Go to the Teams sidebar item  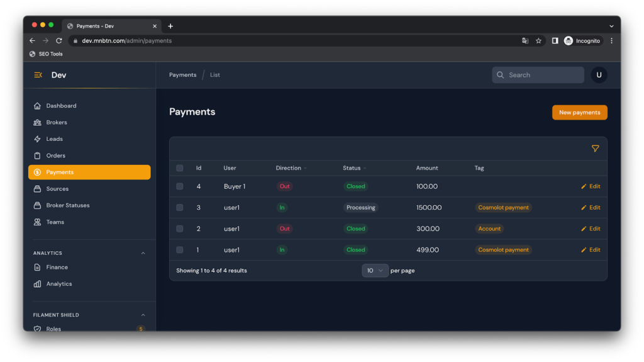point(55,222)
